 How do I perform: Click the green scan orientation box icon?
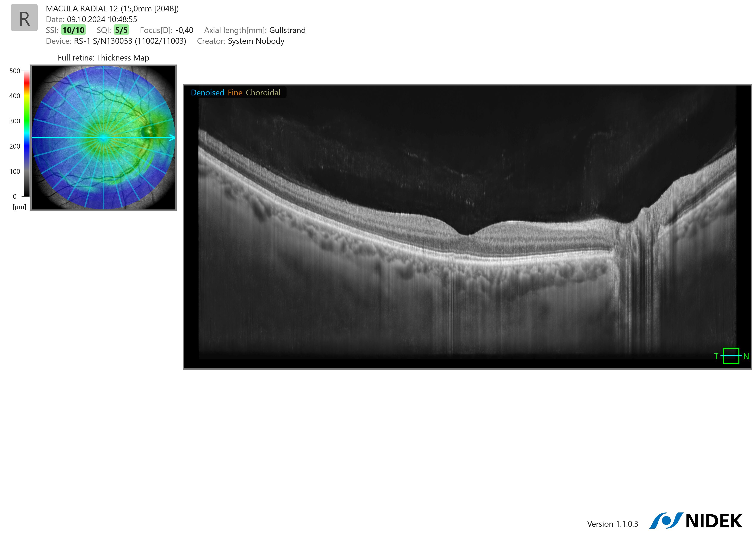pyautogui.click(x=731, y=356)
